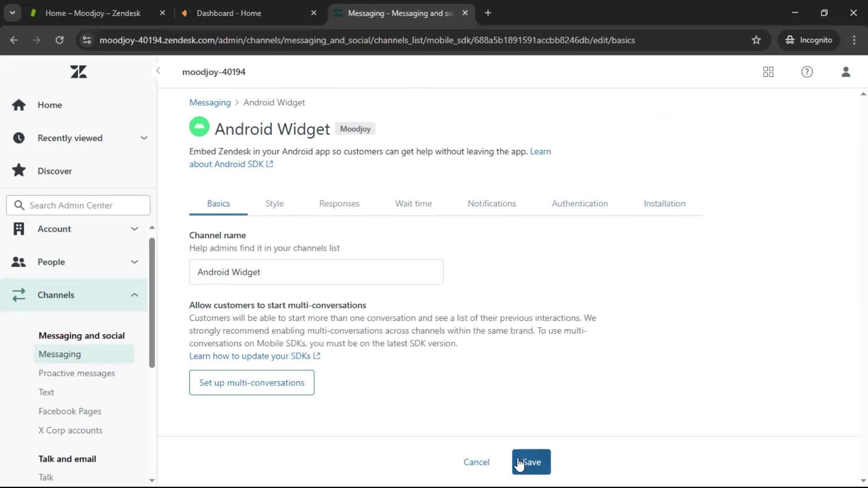Image resolution: width=868 pixels, height=488 pixels.
Task: Switch to the Notifications tab
Action: coord(491,204)
